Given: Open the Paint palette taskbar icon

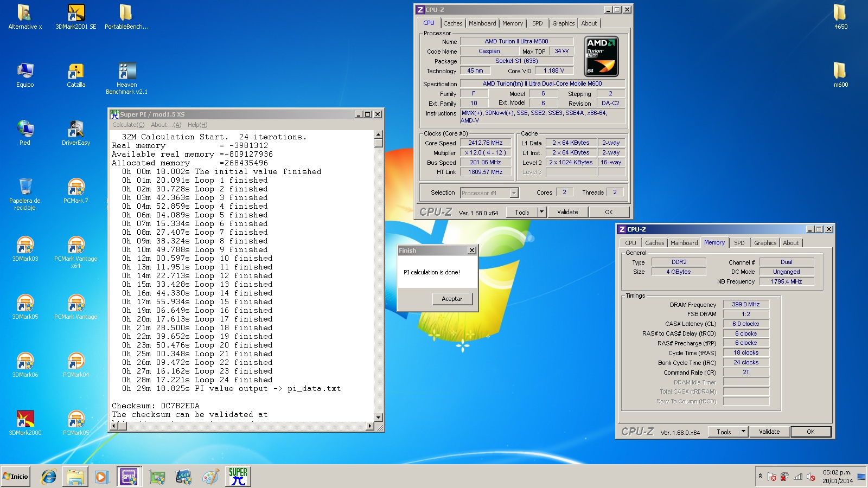Looking at the screenshot, I should pos(210,477).
